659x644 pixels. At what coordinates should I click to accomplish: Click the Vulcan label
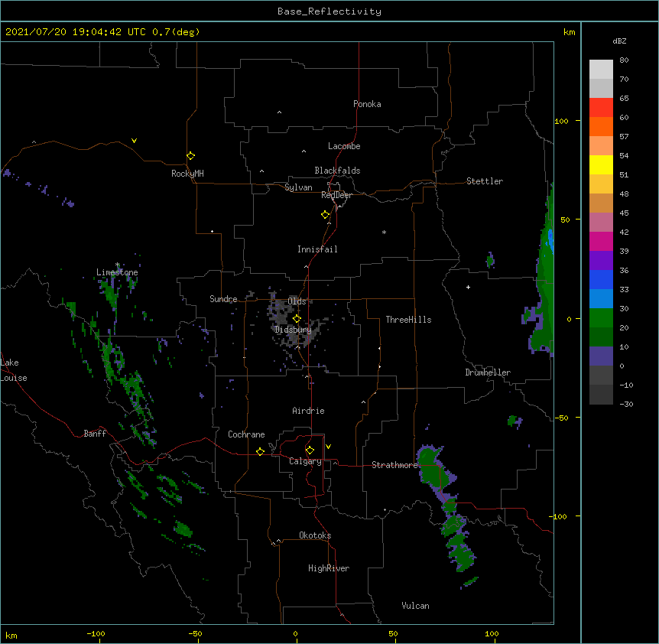point(415,606)
